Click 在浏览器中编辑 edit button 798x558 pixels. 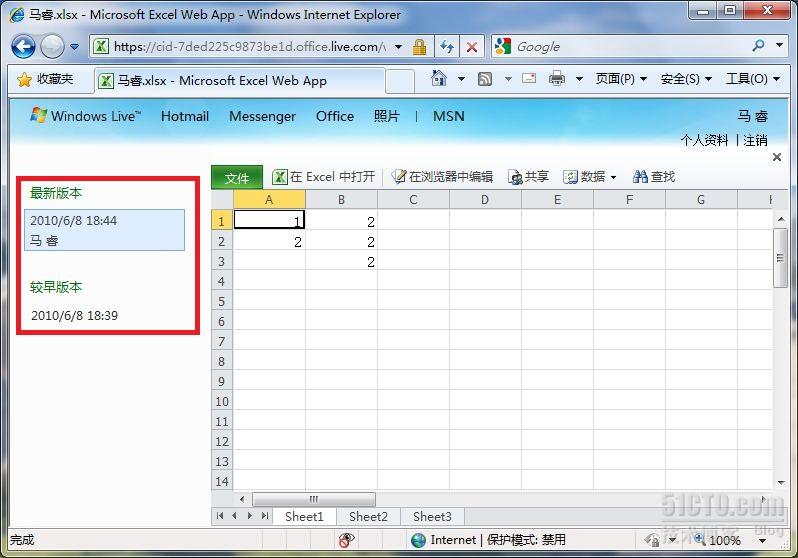442,177
